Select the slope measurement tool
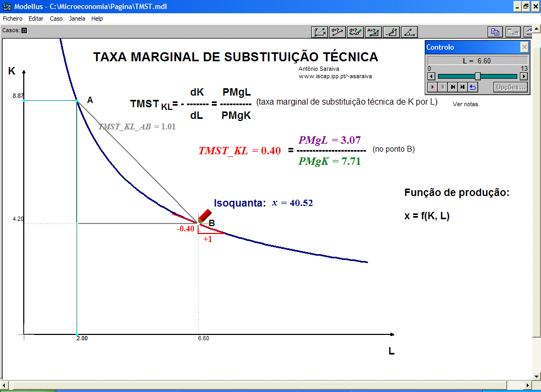The image size is (541, 392). pyautogui.click(x=391, y=32)
